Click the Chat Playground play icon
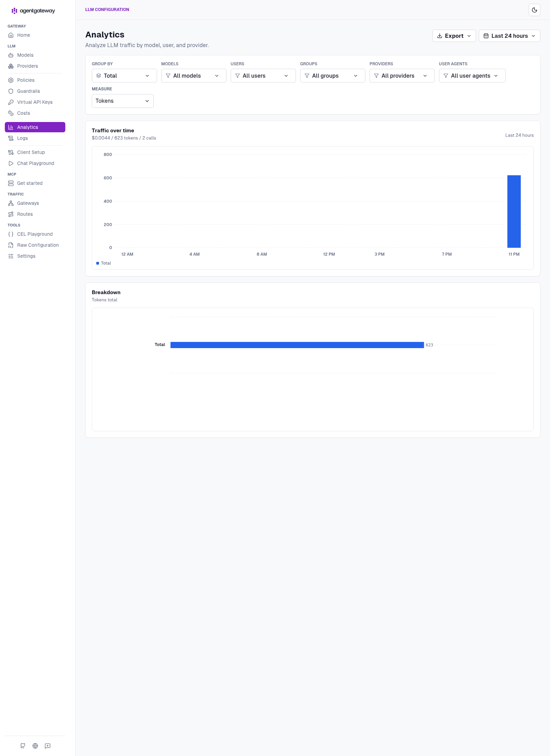This screenshot has width=550, height=756. click(11, 163)
